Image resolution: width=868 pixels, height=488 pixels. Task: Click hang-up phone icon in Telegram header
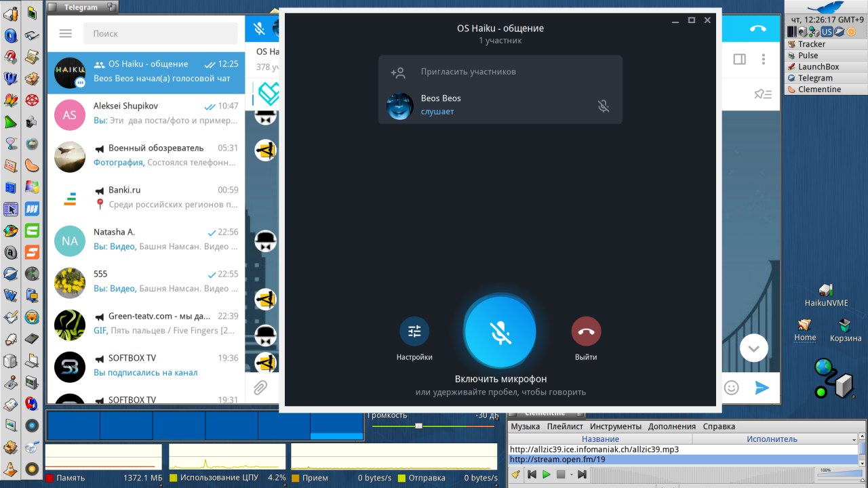point(758,28)
